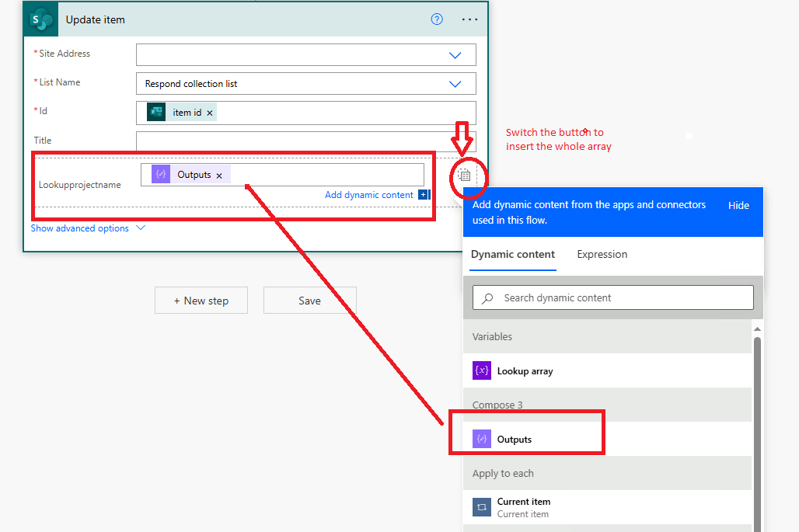Switch the insert whole array toggle button

[x=464, y=176]
